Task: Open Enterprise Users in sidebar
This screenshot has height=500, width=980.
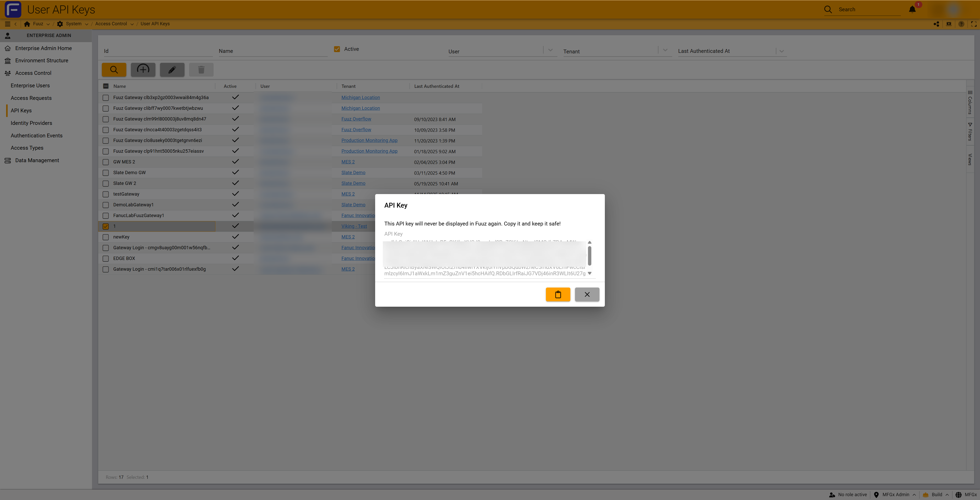Action: [30, 85]
